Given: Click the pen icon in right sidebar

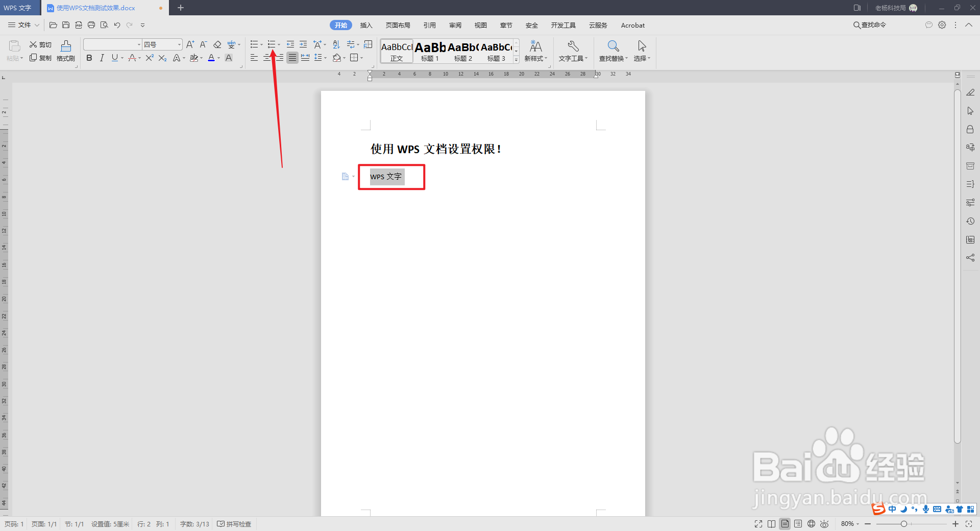Looking at the screenshot, I should pyautogui.click(x=970, y=92).
